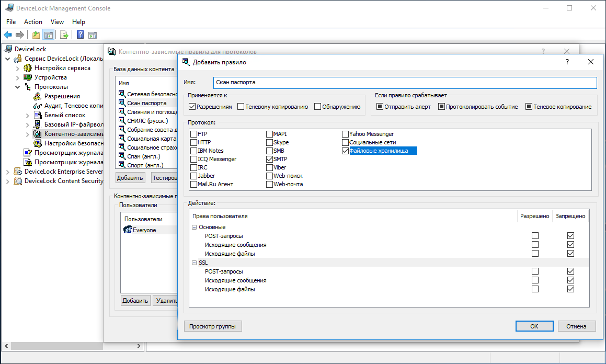This screenshot has width=606, height=364.
Task: Collapse the Сервис DeviceLock tree node
Action: pyautogui.click(x=8, y=59)
